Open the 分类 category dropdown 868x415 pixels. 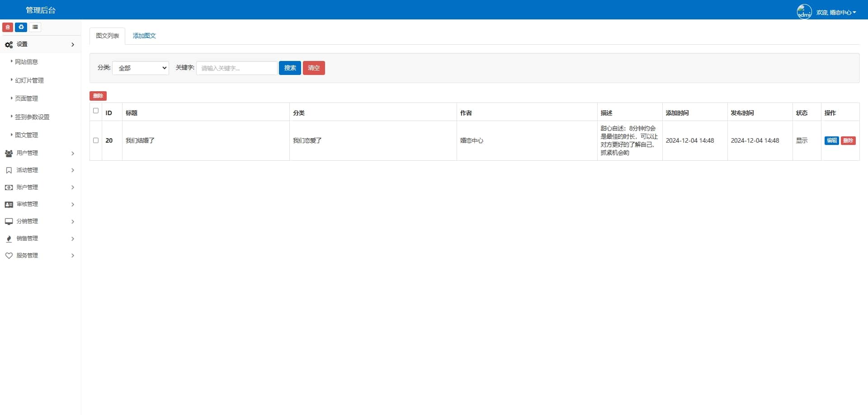141,68
